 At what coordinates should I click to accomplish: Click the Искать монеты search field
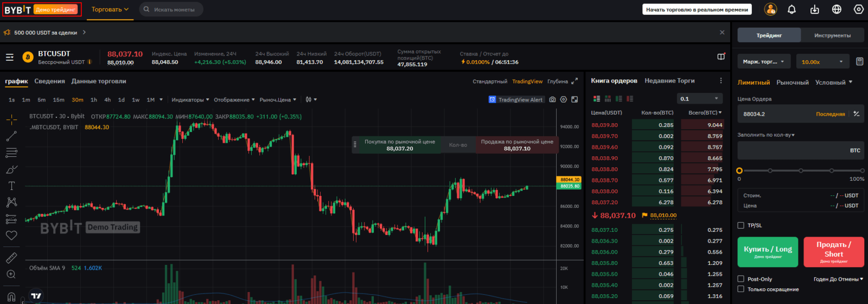[174, 9]
